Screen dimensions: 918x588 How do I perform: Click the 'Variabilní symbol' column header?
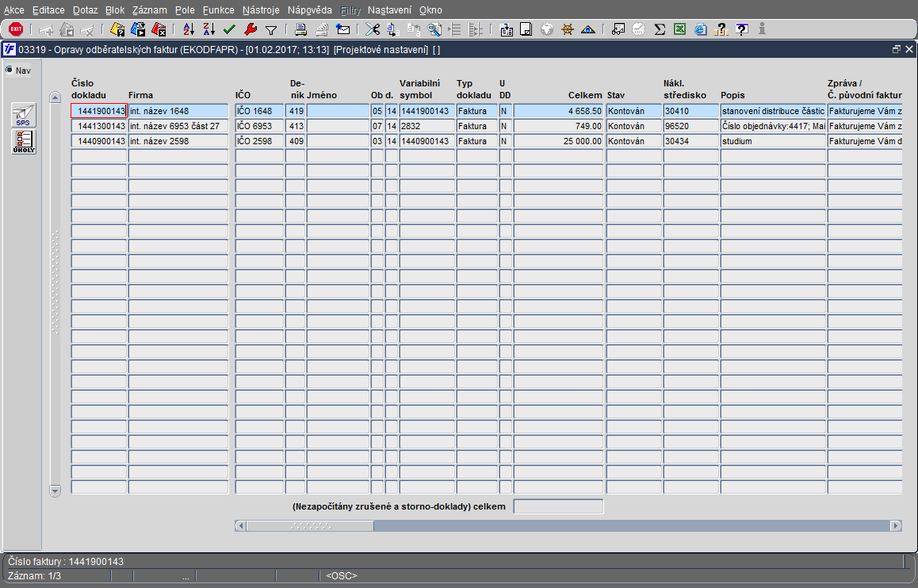(x=420, y=89)
